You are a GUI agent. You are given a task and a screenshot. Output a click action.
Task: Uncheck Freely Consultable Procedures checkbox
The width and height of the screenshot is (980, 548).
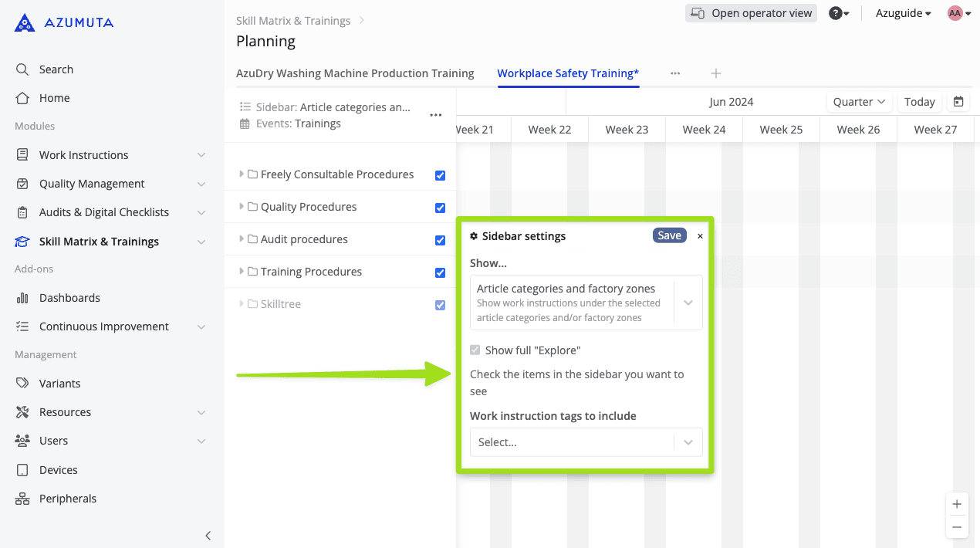click(440, 175)
